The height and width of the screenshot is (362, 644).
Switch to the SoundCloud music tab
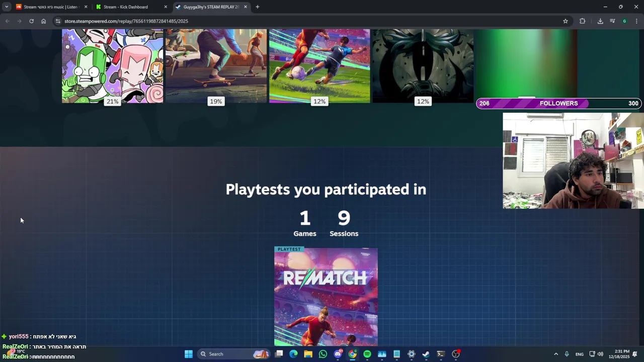point(50,7)
